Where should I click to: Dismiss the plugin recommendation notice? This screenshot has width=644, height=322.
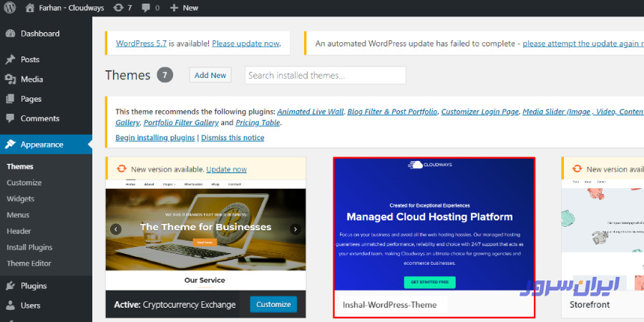pos(233,137)
